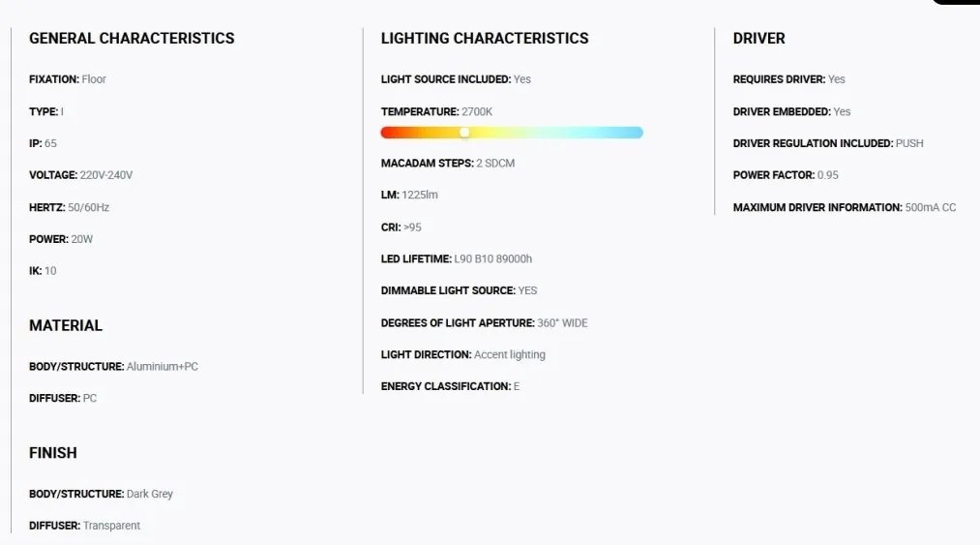The height and width of the screenshot is (545, 980).
Task: Click the Driver section heading
Action: click(758, 39)
